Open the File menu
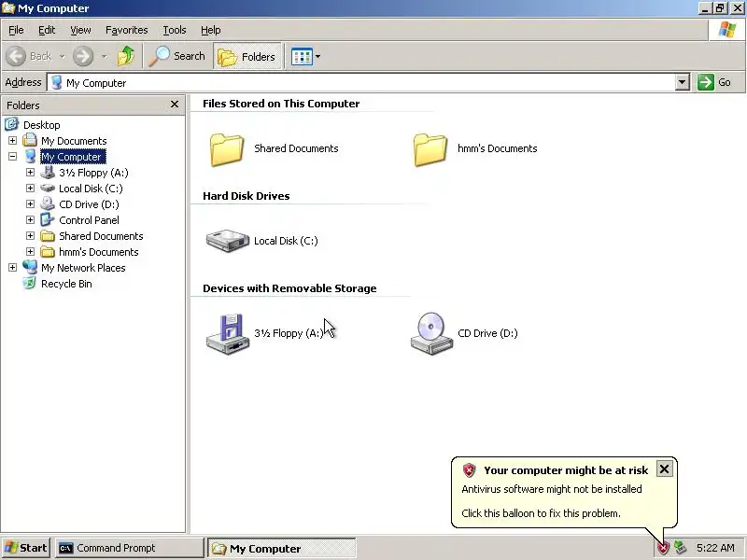 coord(16,30)
